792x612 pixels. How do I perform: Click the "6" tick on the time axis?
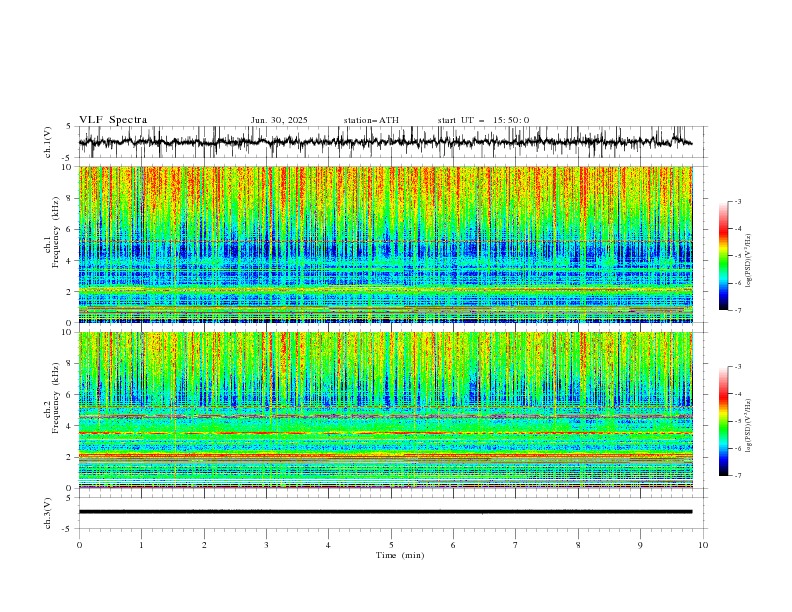(x=453, y=545)
